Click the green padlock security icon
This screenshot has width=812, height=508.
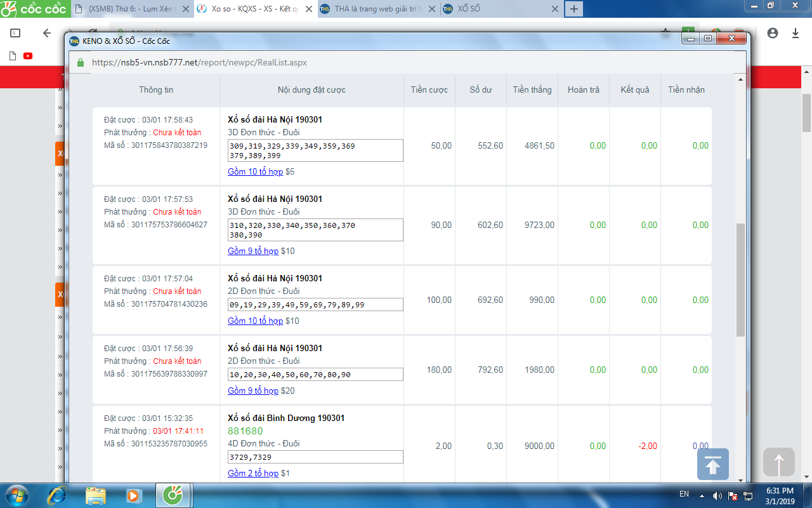point(80,63)
